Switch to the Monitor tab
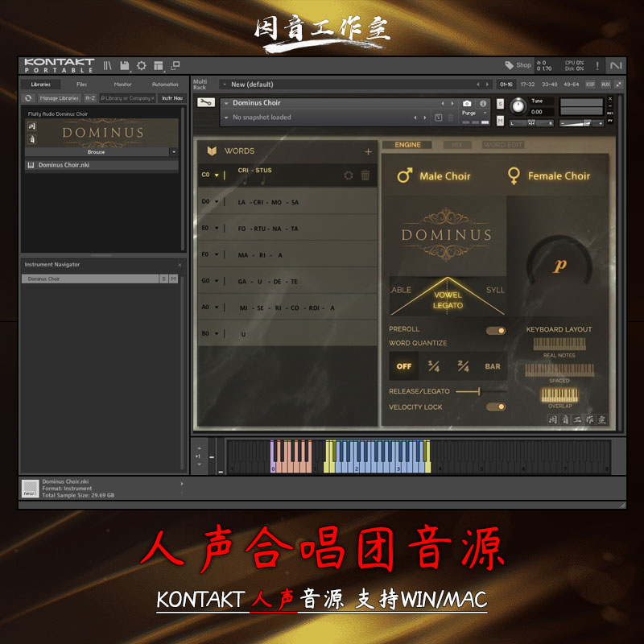The height and width of the screenshot is (644, 644). [x=123, y=85]
